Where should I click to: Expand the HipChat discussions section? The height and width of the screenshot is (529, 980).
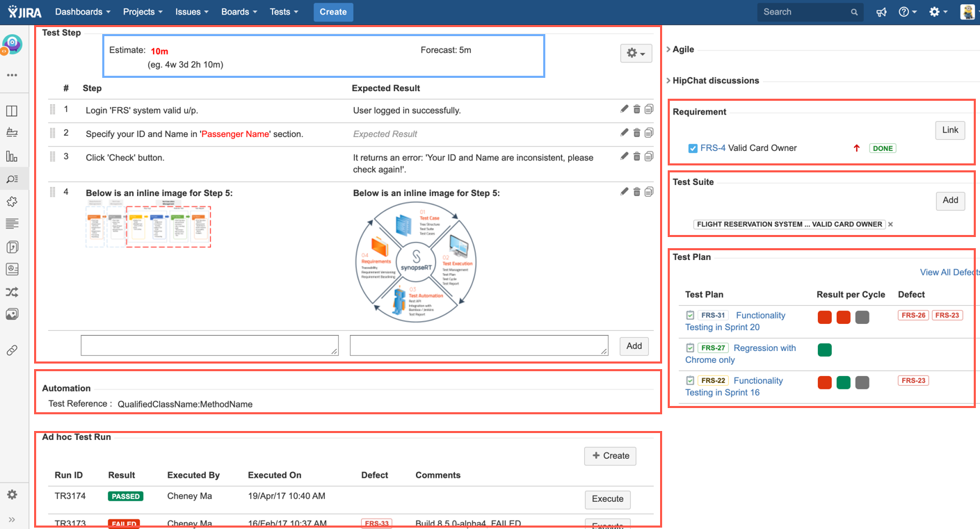tap(668, 81)
